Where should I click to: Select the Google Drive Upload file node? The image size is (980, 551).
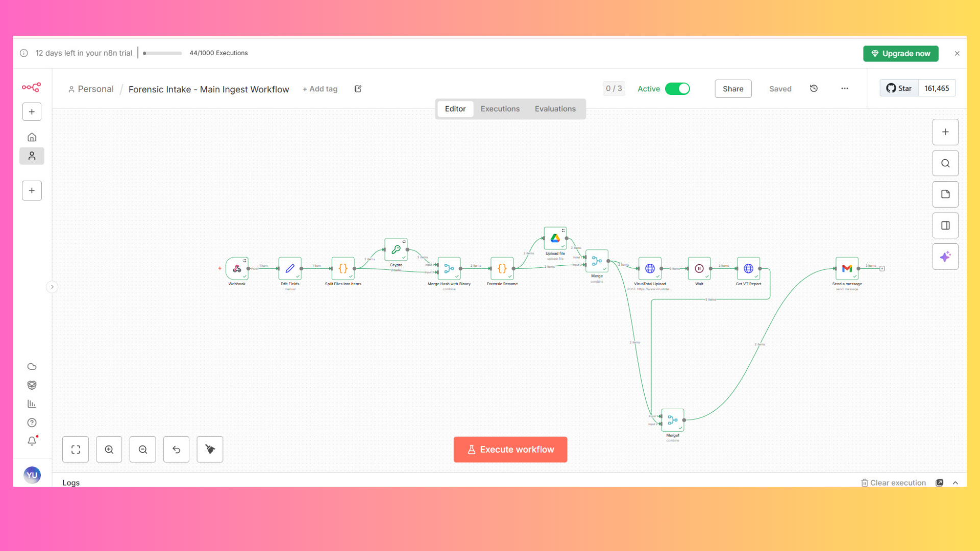(x=555, y=238)
